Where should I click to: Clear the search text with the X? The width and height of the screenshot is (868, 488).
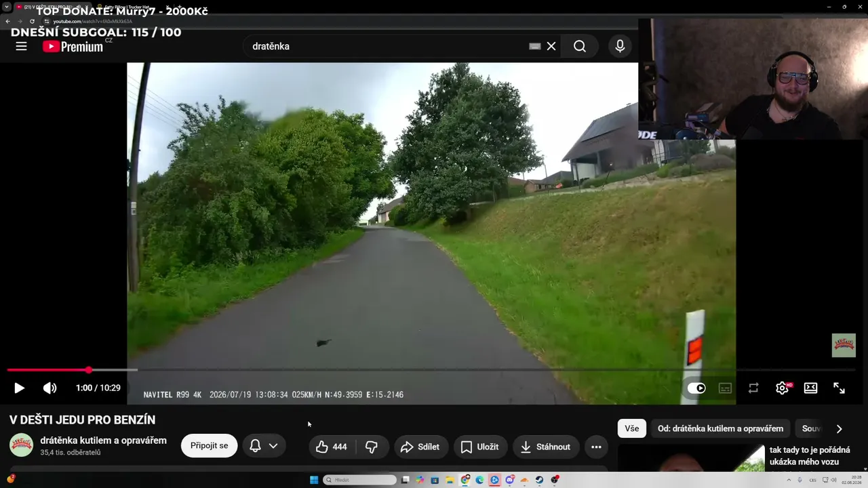click(x=551, y=46)
